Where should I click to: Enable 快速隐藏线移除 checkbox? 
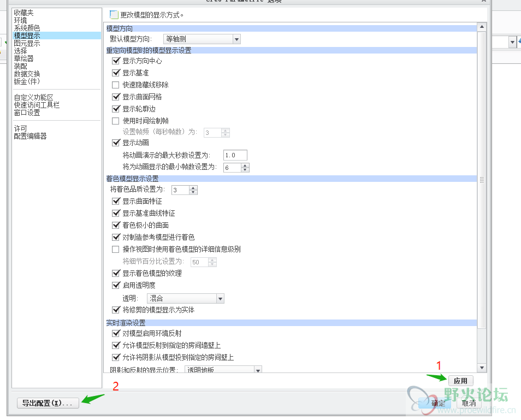(x=116, y=85)
